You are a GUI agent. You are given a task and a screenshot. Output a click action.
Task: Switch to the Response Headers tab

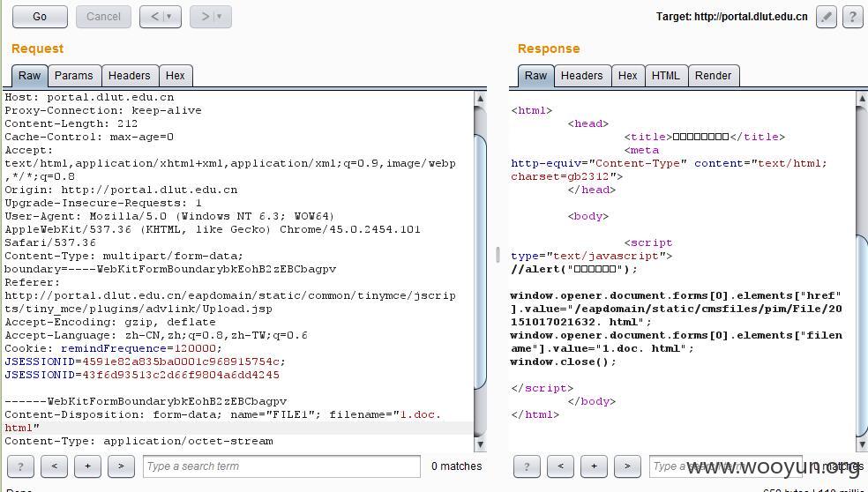tap(582, 76)
